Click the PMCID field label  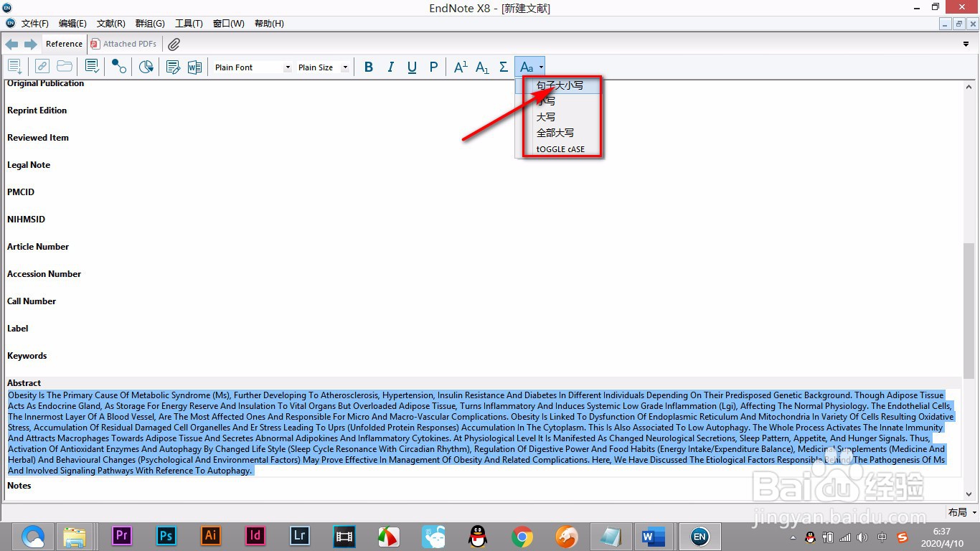[21, 192]
